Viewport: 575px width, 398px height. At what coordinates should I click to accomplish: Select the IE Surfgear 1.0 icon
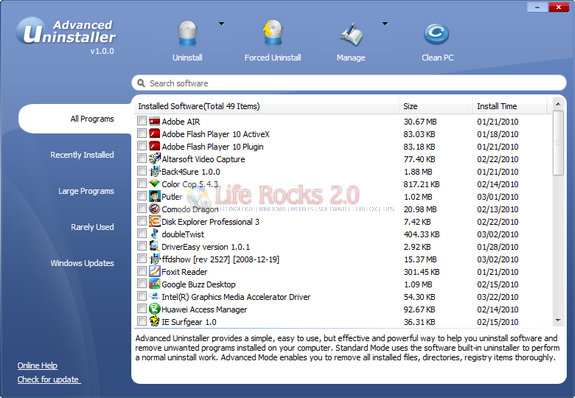(x=154, y=321)
